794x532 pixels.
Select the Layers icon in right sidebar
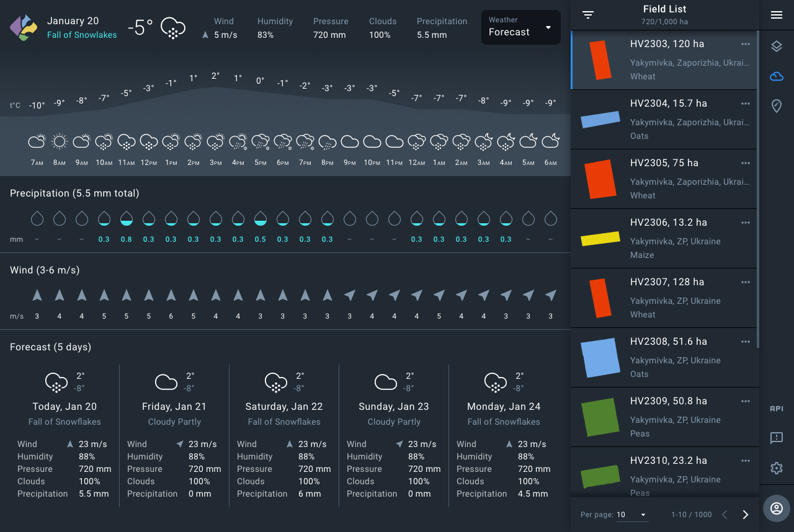coord(776,46)
